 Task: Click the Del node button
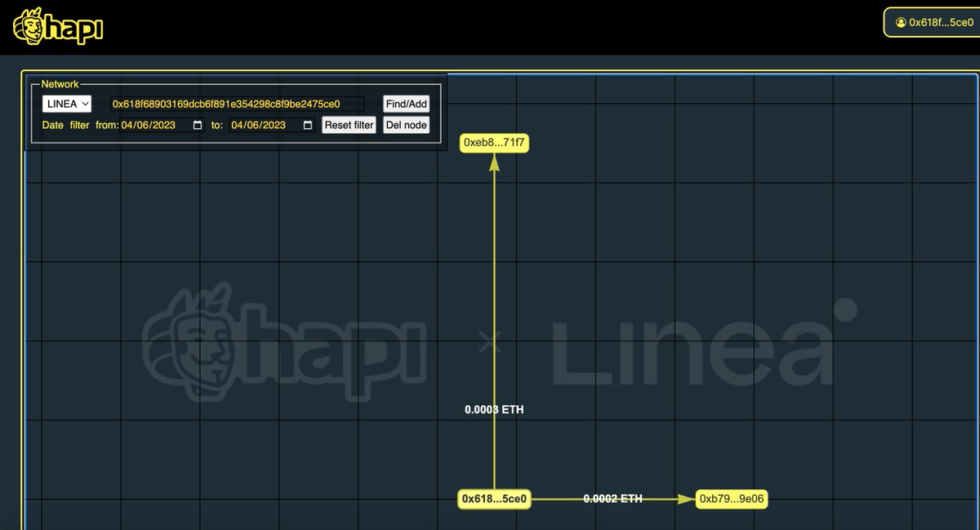406,125
